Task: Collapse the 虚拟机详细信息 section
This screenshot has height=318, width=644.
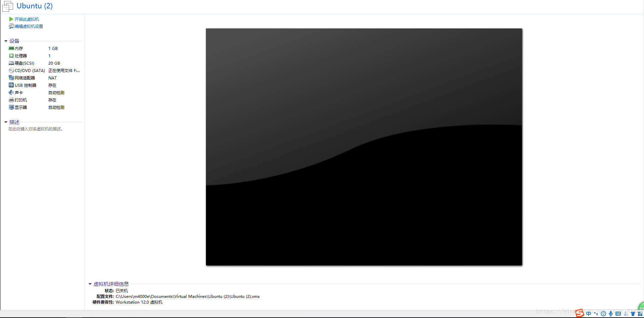Action: (x=90, y=284)
